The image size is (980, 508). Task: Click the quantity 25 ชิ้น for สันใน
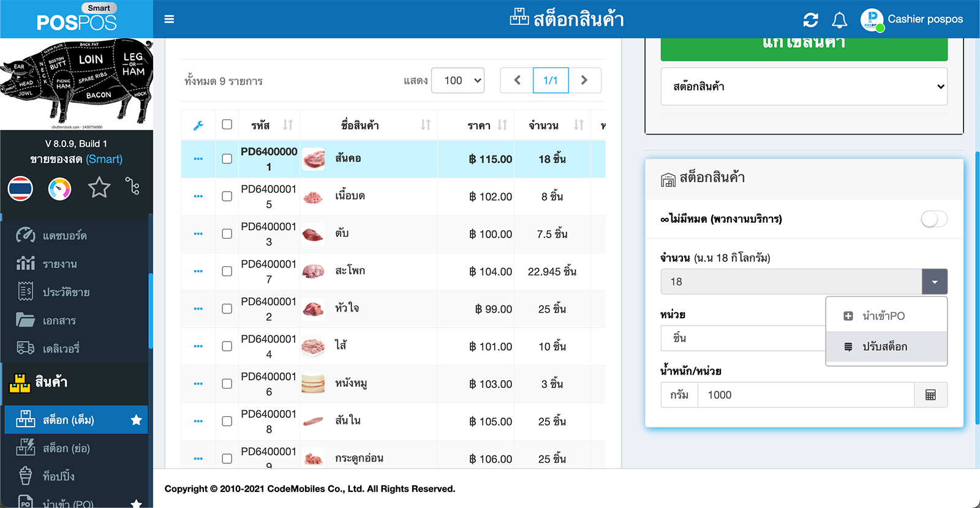(x=552, y=421)
